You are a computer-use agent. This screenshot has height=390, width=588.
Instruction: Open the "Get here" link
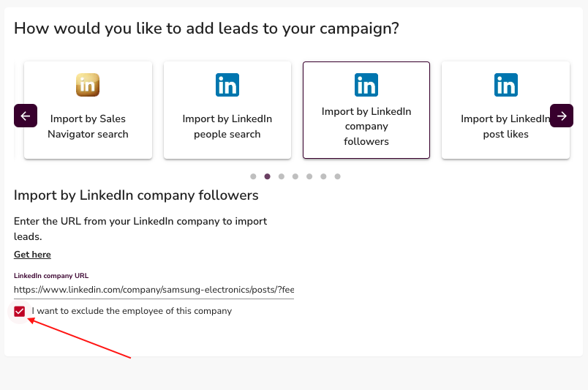(x=32, y=255)
